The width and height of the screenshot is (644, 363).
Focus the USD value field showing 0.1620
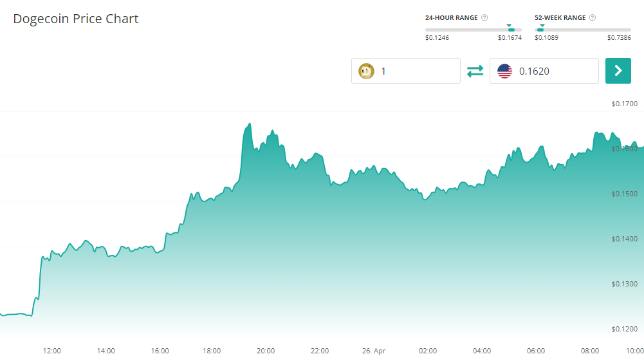555,71
